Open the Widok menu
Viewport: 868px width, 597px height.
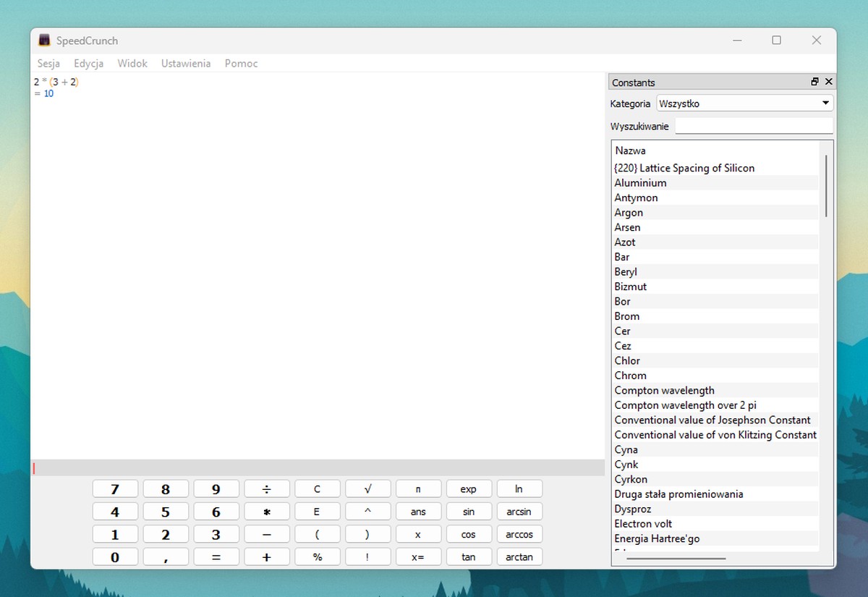(x=132, y=64)
